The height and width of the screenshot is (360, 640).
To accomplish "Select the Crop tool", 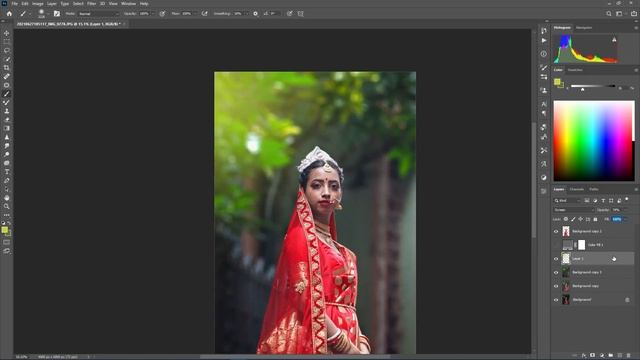I will pos(7,68).
